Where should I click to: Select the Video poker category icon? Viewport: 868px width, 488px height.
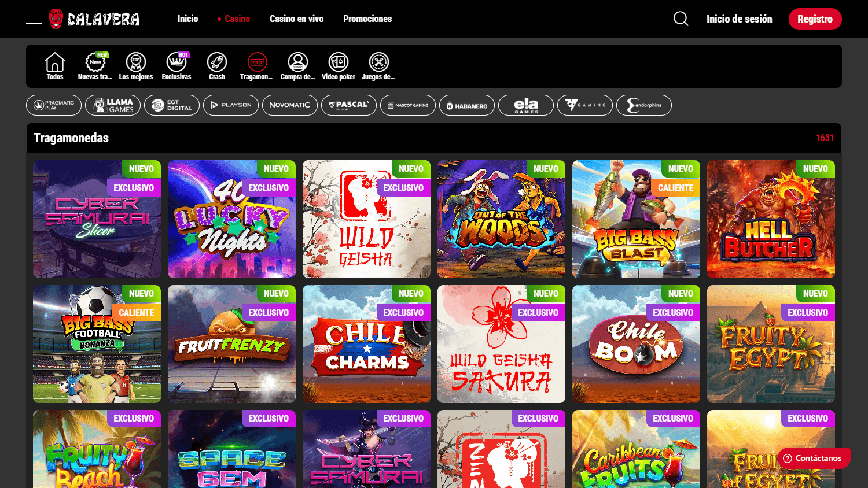click(x=339, y=66)
